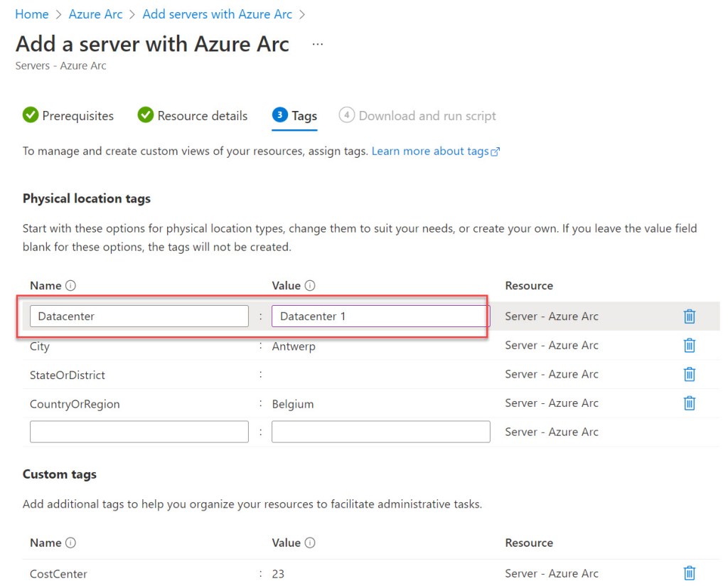Remove the CostCenter custom tag
This screenshot has width=728, height=586.
(689, 573)
